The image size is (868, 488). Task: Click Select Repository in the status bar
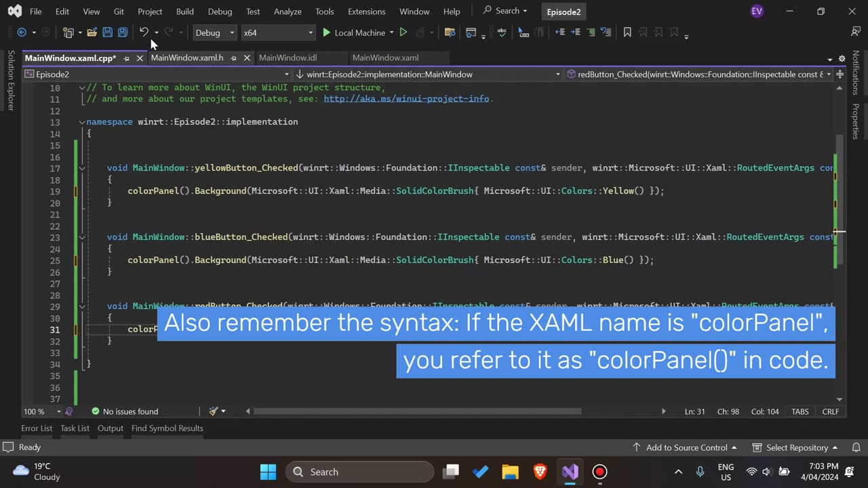tap(795, 447)
